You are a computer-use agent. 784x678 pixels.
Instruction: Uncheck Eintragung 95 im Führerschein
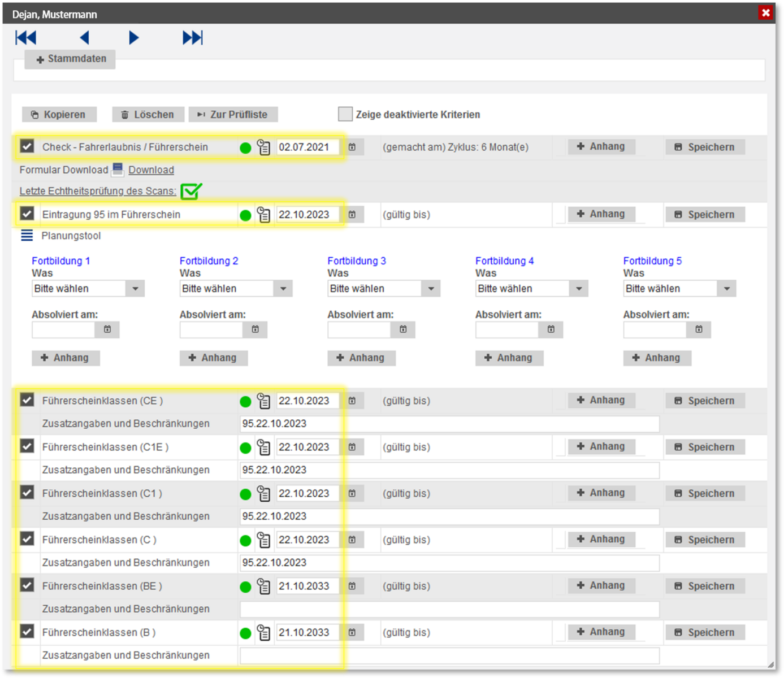click(x=27, y=214)
